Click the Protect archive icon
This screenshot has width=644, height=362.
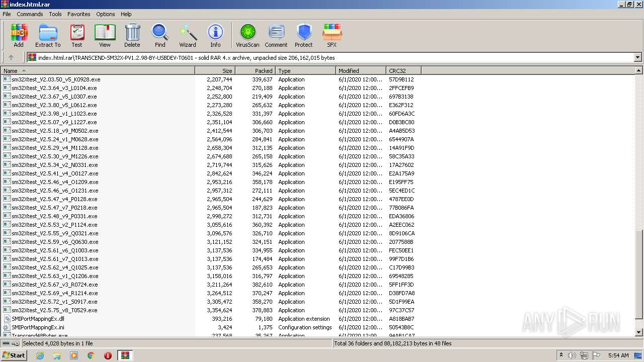(304, 36)
